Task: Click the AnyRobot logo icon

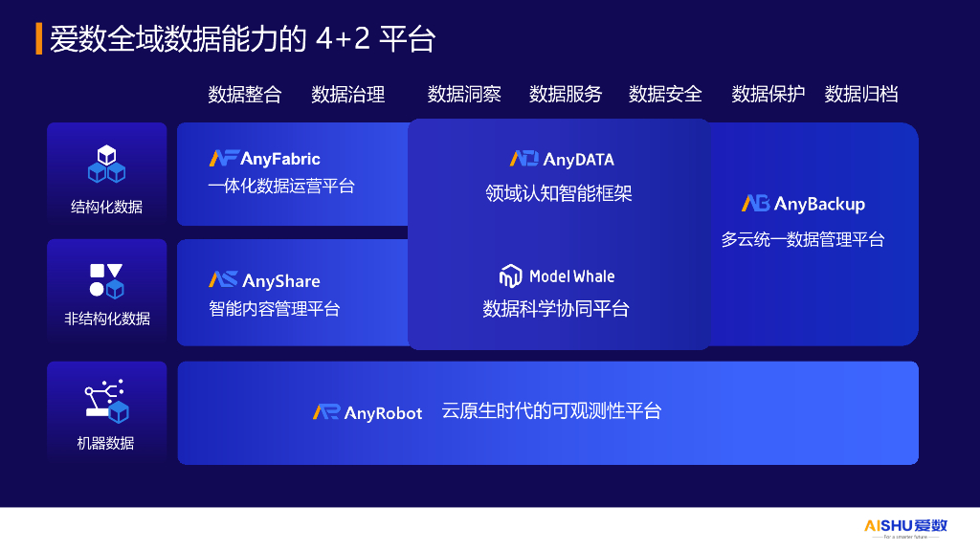Action: tap(326, 411)
